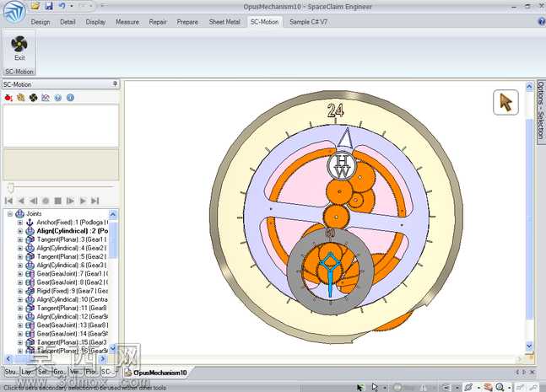Open the Prepare ribbon tab
546x392 pixels.
pyautogui.click(x=187, y=22)
